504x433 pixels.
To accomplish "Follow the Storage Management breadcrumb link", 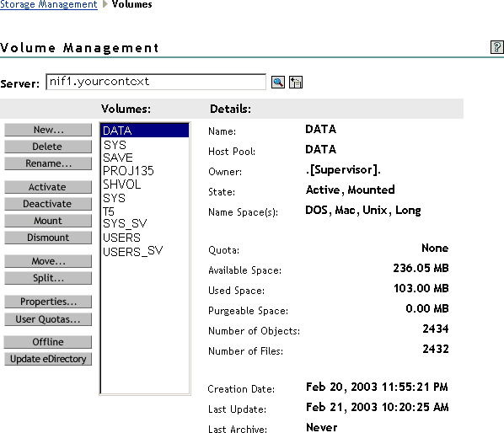I will (49, 4).
